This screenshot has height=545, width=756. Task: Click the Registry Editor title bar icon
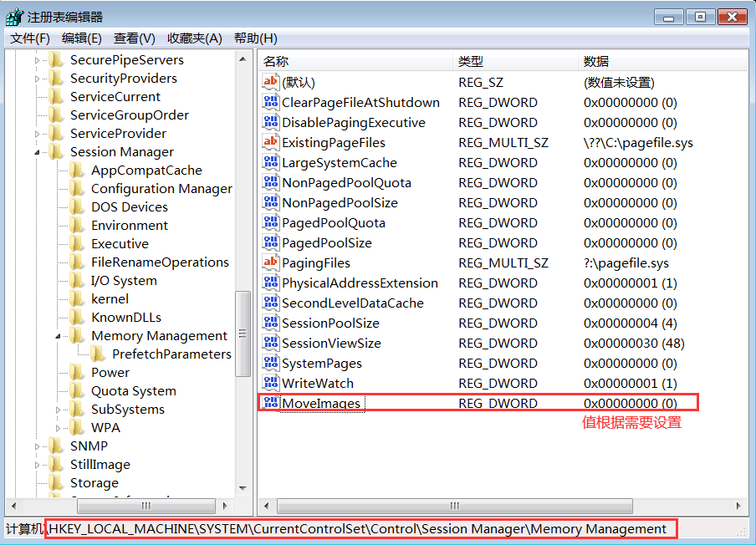(14, 16)
